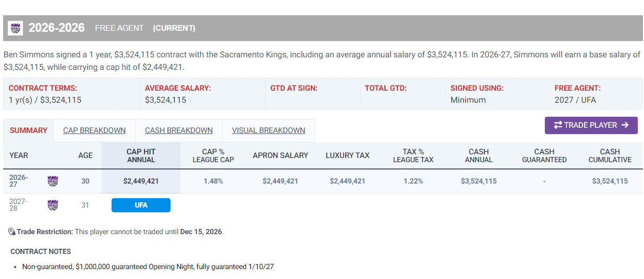Click the Kings team logo in the 2026-27 row
Image resolution: width=644 pixels, height=279 pixels.
click(53, 181)
